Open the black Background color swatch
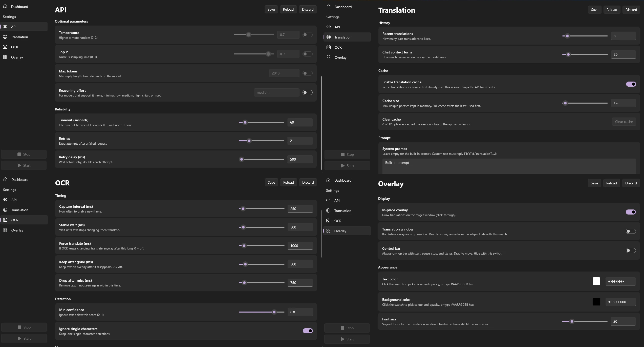Image resolution: width=644 pixels, height=347 pixels. (x=596, y=302)
